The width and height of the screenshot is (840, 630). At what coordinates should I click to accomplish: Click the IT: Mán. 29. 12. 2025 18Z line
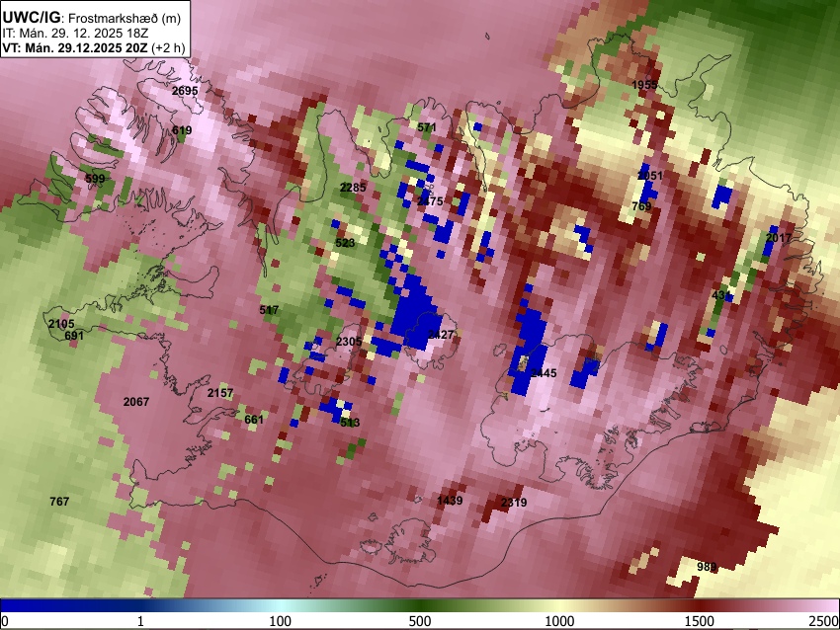click(x=75, y=34)
